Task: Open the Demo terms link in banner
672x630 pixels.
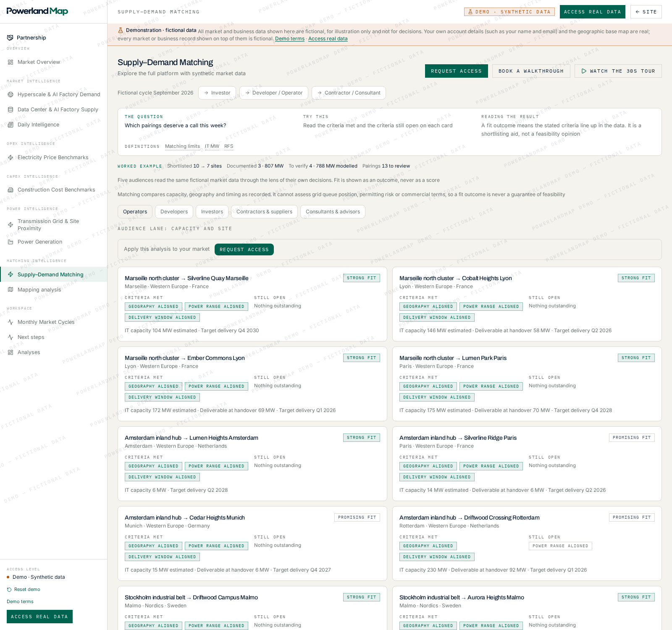Action: click(x=290, y=39)
